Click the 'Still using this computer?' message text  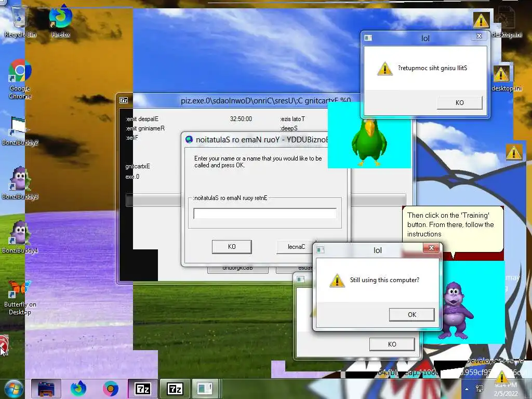point(384,280)
